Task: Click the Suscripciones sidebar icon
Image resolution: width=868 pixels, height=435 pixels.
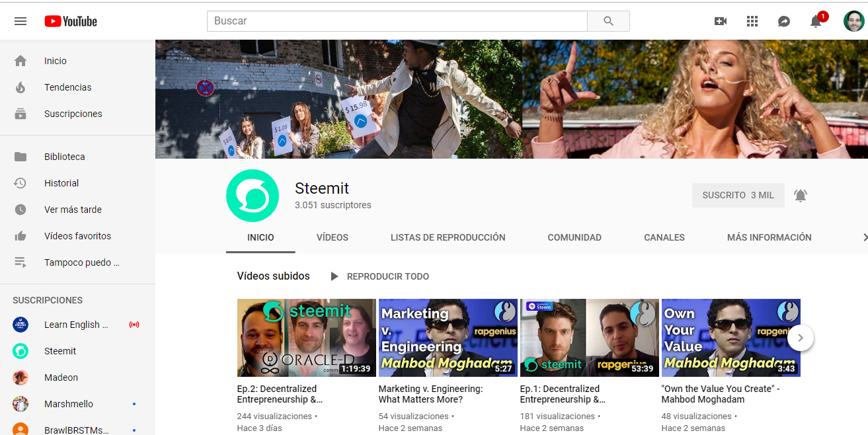Action: [20, 114]
